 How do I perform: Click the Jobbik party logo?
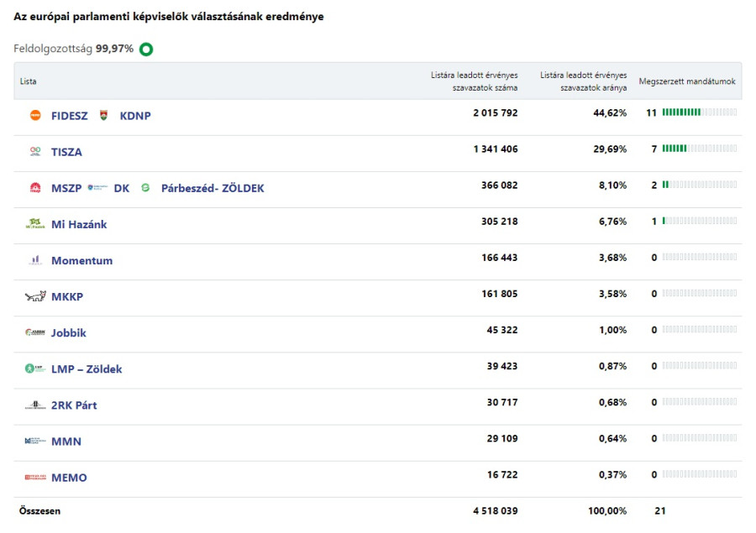[35, 332]
